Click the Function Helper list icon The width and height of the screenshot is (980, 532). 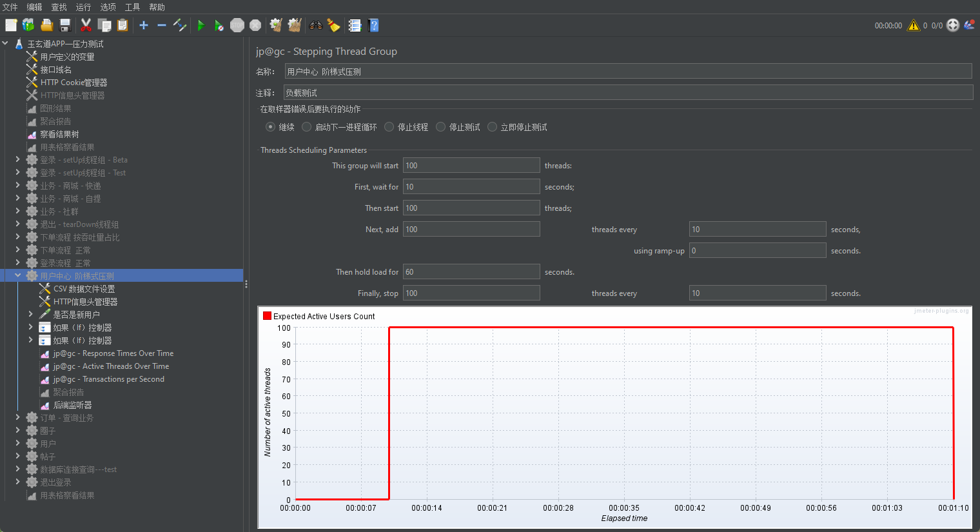tap(355, 25)
